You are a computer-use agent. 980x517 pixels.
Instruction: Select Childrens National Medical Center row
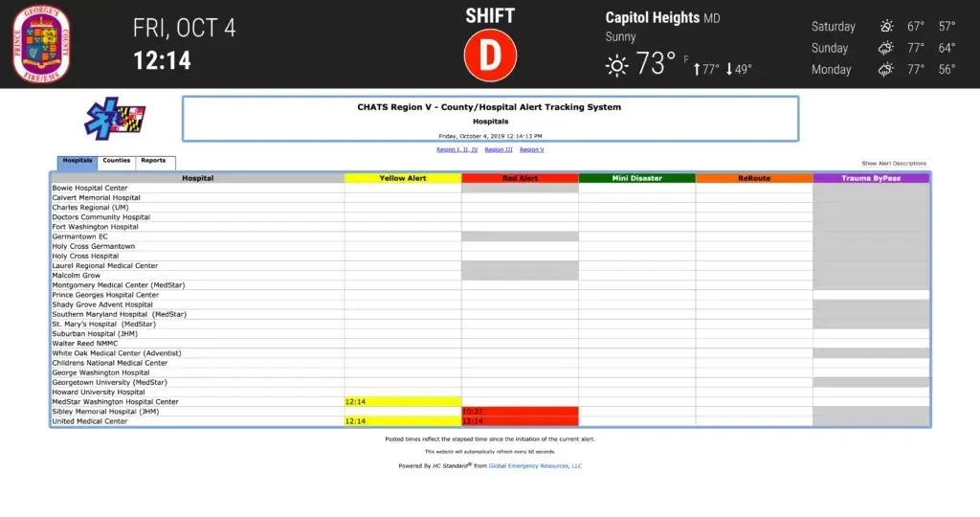[x=490, y=363]
